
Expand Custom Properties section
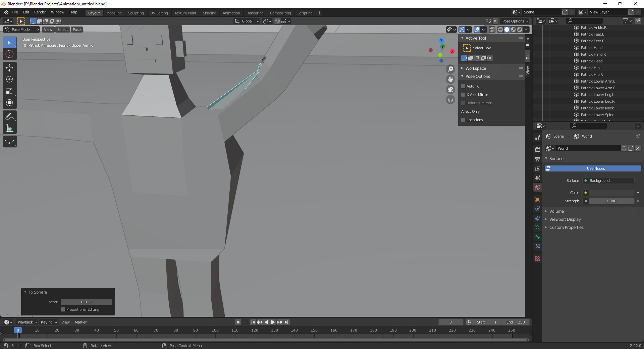566,227
